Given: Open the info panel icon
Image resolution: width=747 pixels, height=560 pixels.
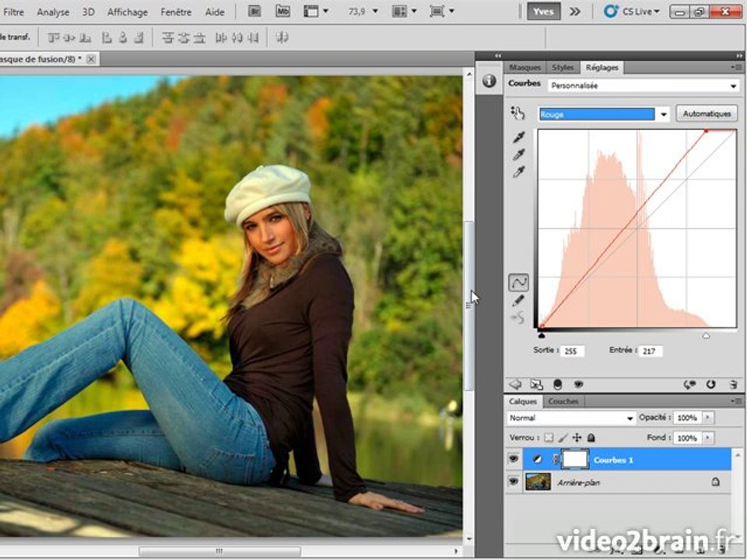Looking at the screenshot, I should coord(489,81).
